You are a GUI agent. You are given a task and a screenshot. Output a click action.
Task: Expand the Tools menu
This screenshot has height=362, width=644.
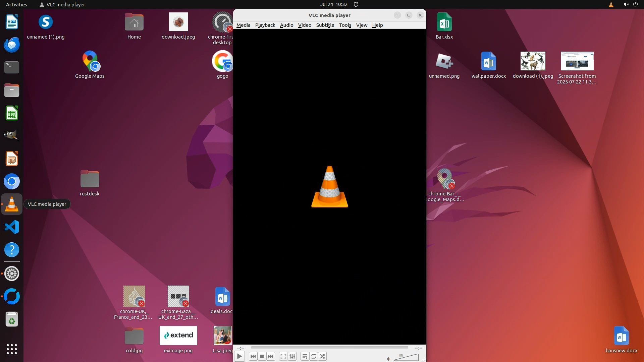click(x=345, y=25)
